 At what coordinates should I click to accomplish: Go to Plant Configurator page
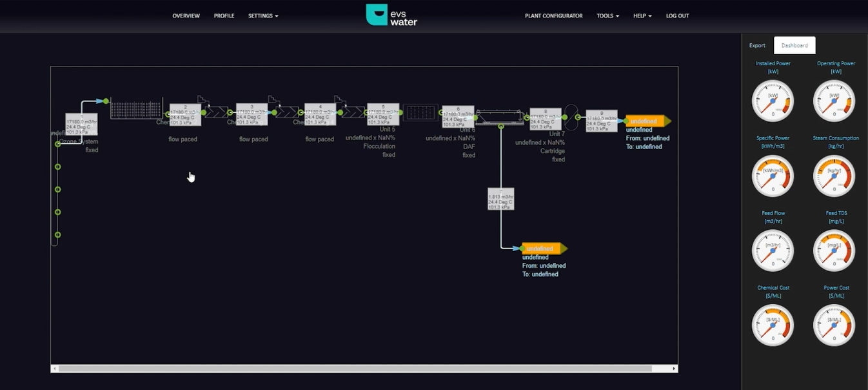click(553, 15)
